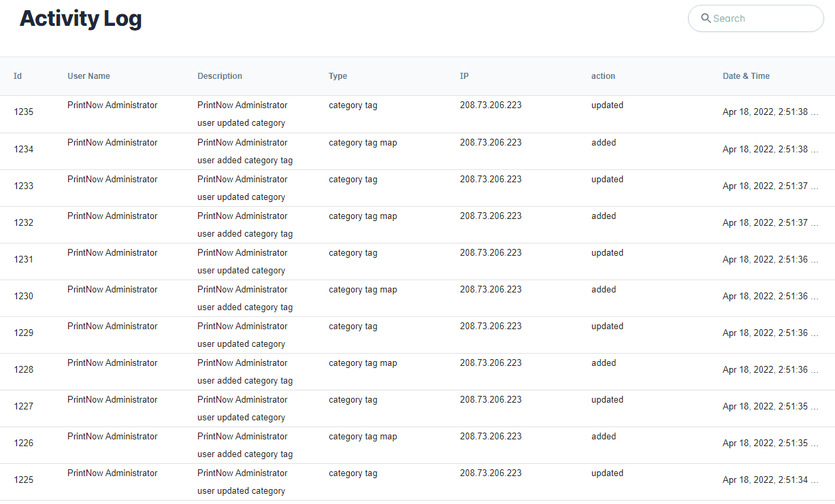This screenshot has height=504, width=835.
Task: Click the User Name column header
Action: (88, 76)
